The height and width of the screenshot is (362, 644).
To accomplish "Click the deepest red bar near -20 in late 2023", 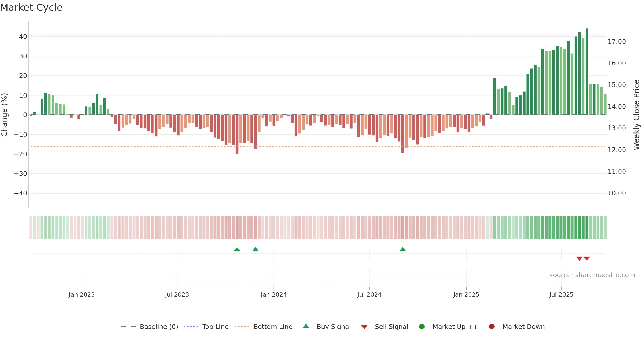I will tap(237, 134).
